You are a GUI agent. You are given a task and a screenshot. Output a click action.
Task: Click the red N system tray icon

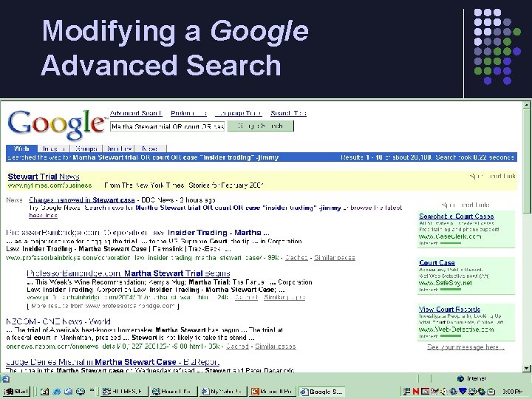click(415, 391)
